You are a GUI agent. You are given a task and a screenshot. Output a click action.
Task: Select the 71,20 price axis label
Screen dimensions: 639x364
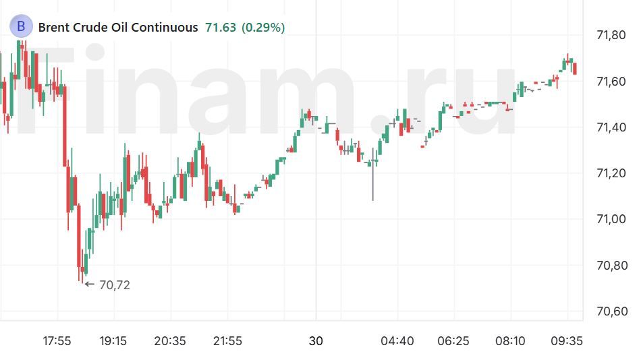click(x=612, y=173)
